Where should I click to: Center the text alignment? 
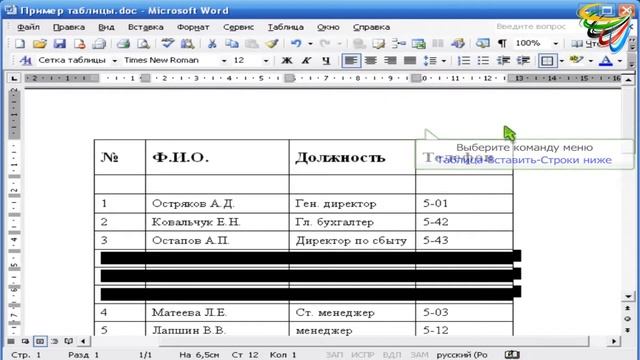[371, 60]
